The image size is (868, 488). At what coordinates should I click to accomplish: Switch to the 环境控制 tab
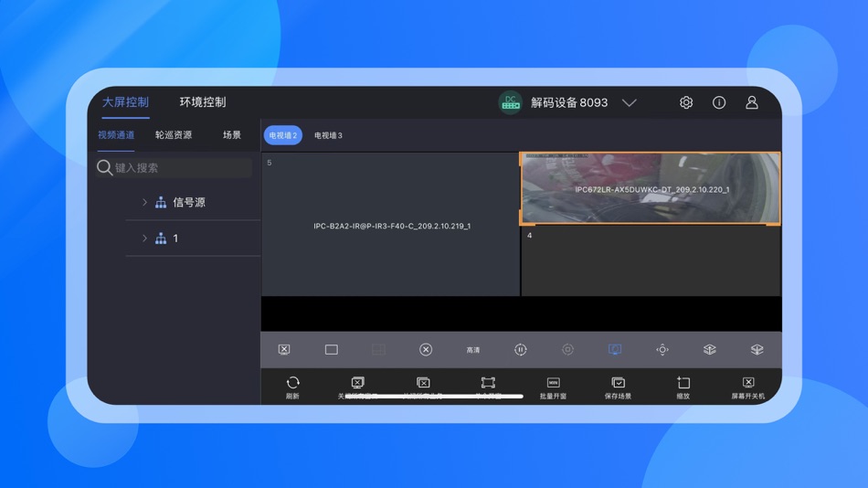point(203,102)
